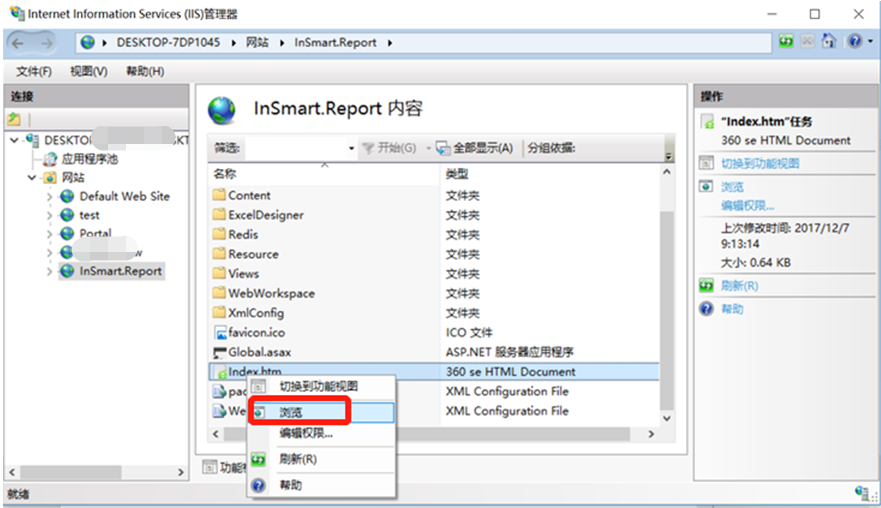Click the network status icon in status bar

coord(862,493)
